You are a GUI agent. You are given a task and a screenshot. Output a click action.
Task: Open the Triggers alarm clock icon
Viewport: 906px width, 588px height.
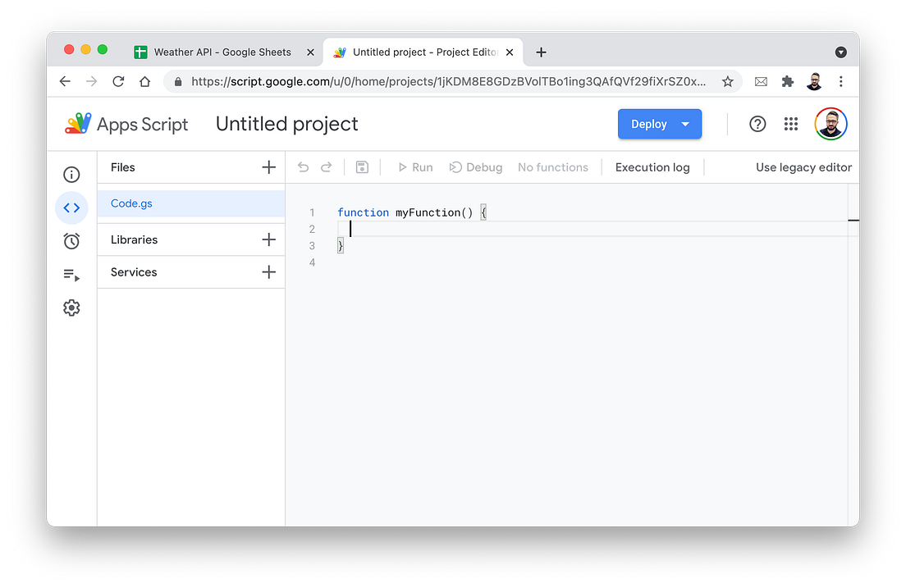(x=71, y=241)
